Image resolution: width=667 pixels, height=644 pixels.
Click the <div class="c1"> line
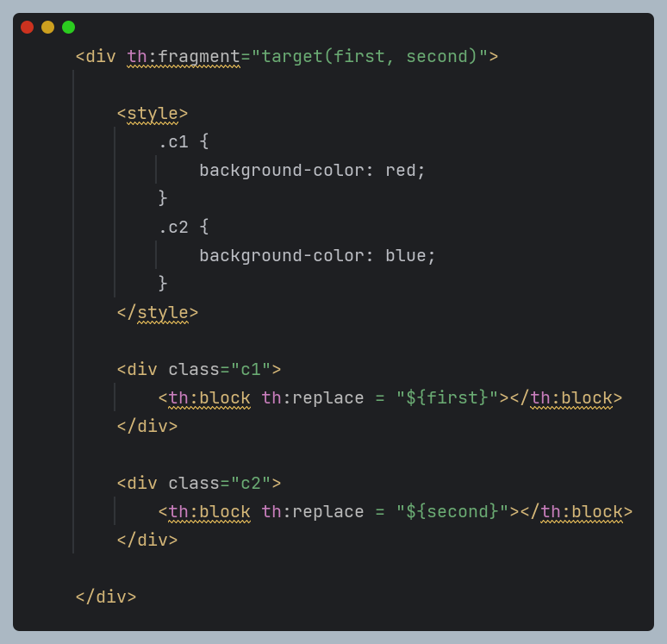(199, 370)
